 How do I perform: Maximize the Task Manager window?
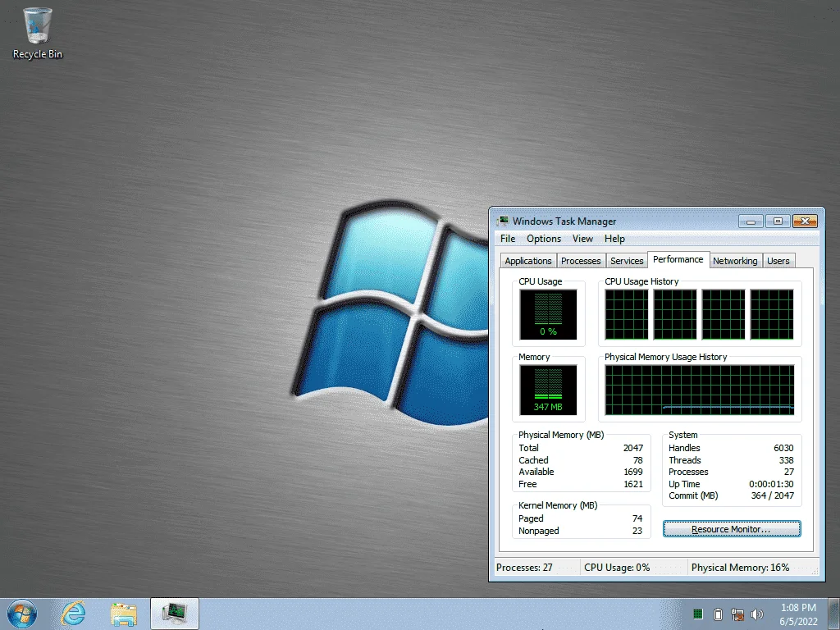point(778,221)
